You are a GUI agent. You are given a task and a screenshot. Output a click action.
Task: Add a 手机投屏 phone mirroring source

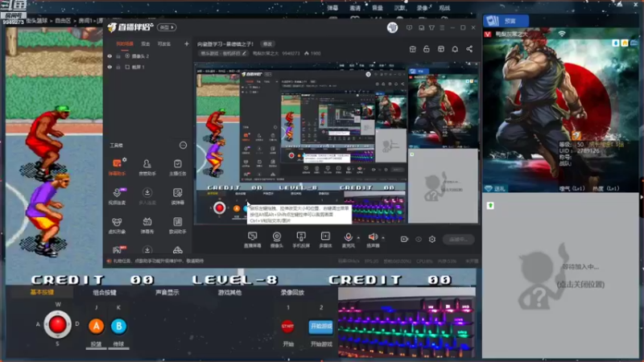pyautogui.click(x=301, y=239)
